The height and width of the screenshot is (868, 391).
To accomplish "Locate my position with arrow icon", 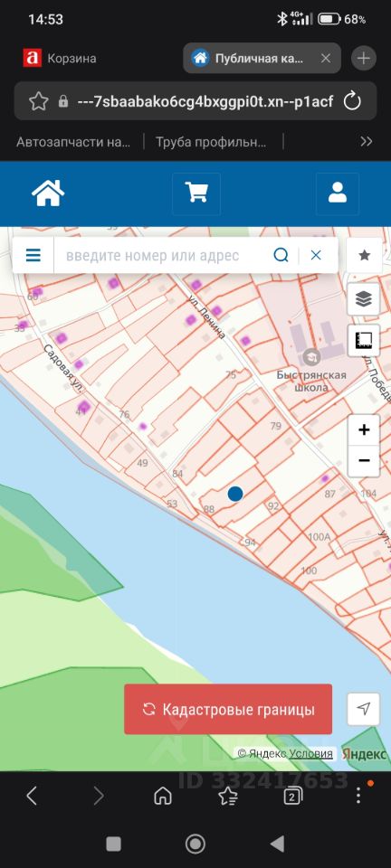I will point(363,709).
